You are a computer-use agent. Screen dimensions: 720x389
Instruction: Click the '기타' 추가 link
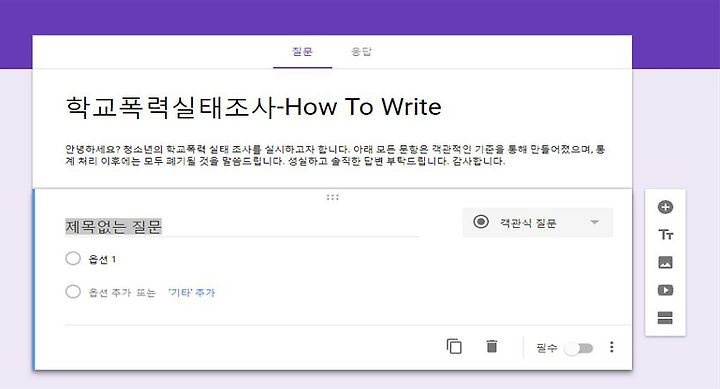click(x=191, y=293)
